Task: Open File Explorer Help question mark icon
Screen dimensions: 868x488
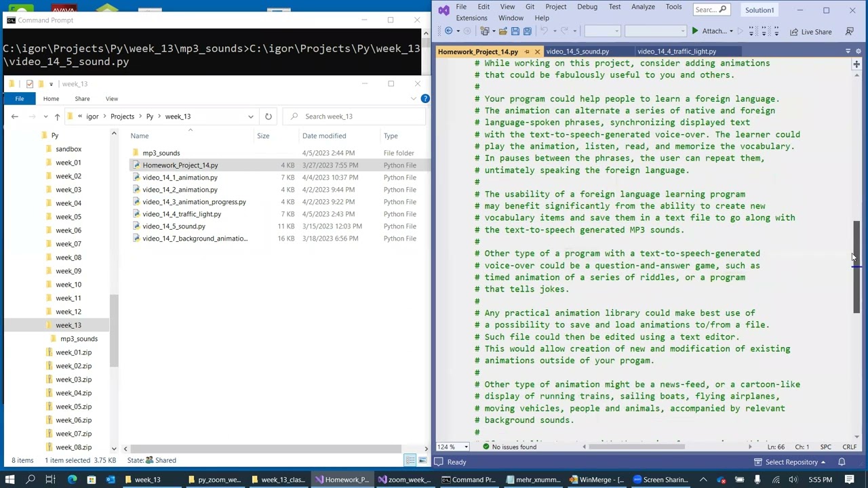Action: pos(425,99)
